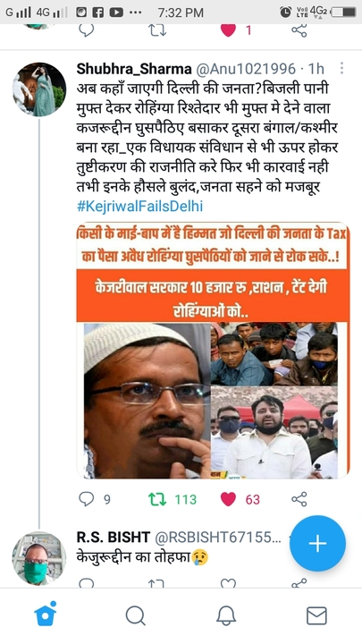Viewport: 362px width, 644px height.
Task: Open Shubhra_Sharma's profile by name
Action: tap(134, 69)
